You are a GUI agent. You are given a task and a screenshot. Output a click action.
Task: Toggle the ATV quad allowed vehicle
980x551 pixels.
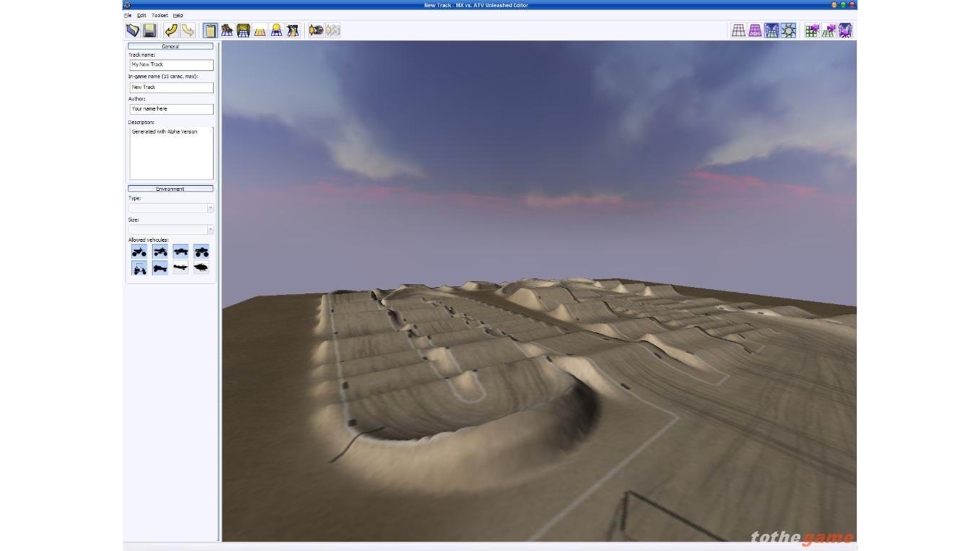160,252
